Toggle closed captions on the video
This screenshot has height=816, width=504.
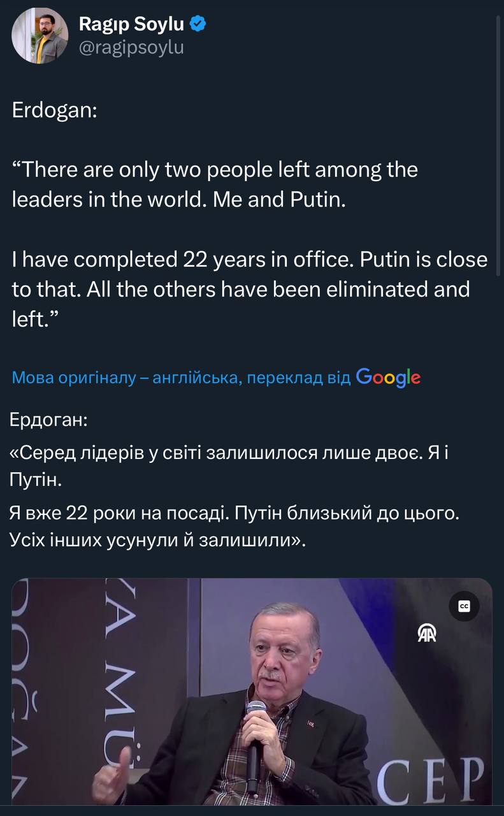(x=464, y=607)
